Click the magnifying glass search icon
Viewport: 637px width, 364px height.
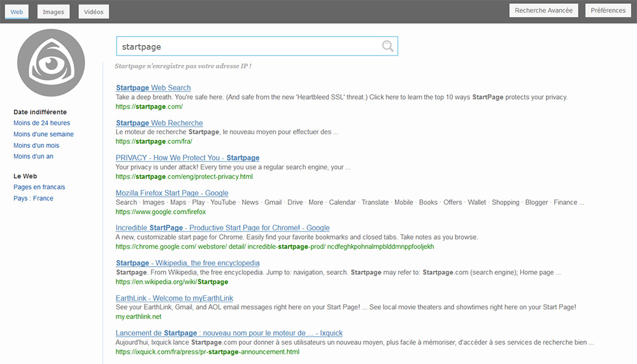point(387,46)
